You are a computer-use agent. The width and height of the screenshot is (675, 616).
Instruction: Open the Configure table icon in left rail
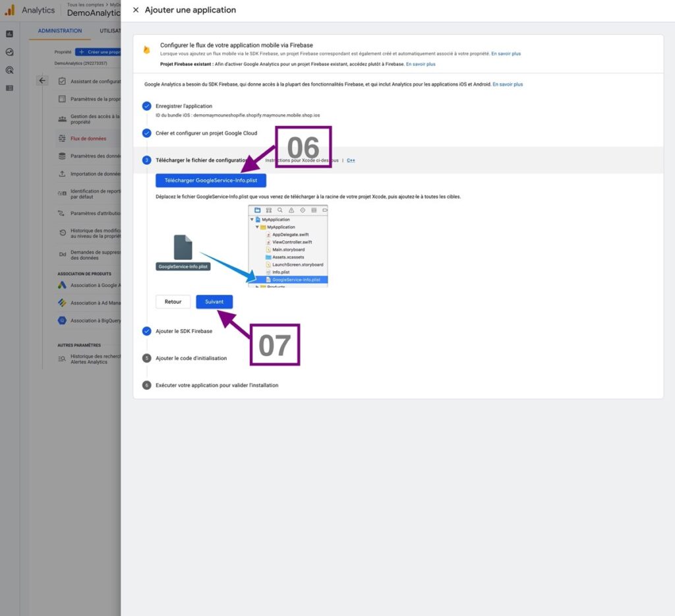click(9, 88)
